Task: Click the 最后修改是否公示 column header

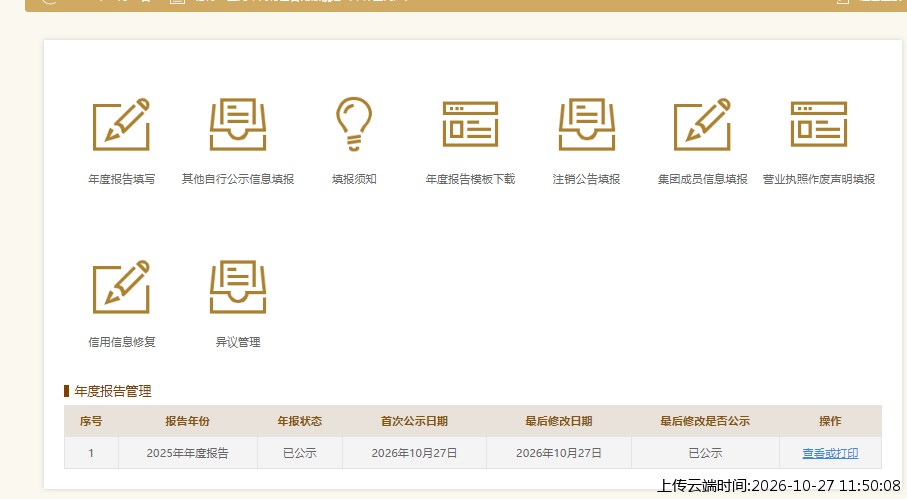Action: tap(705, 422)
